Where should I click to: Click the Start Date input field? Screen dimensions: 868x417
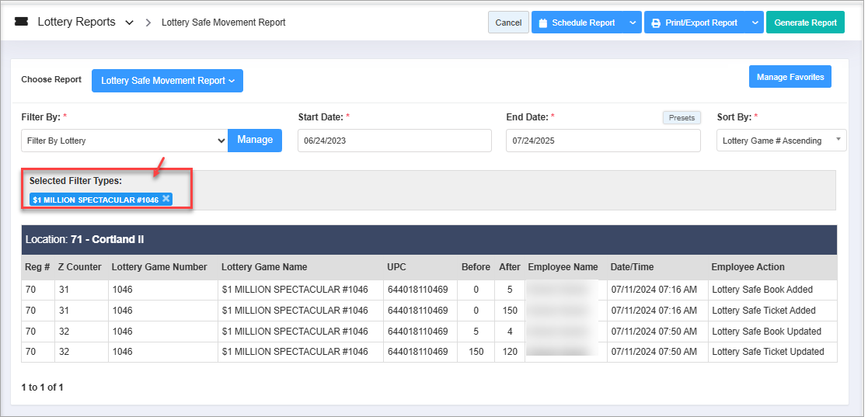(x=394, y=141)
